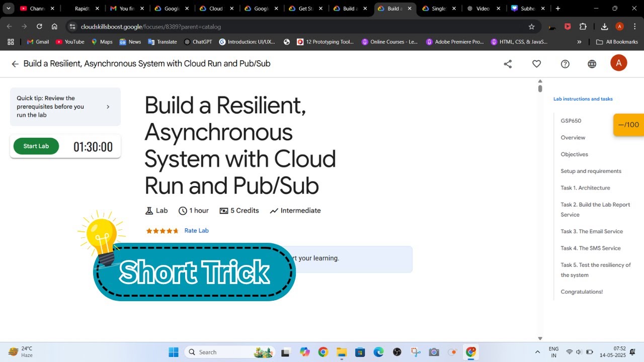
Task: Launch File Explorer from the taskbar
Action: click(x=342, y=352)
